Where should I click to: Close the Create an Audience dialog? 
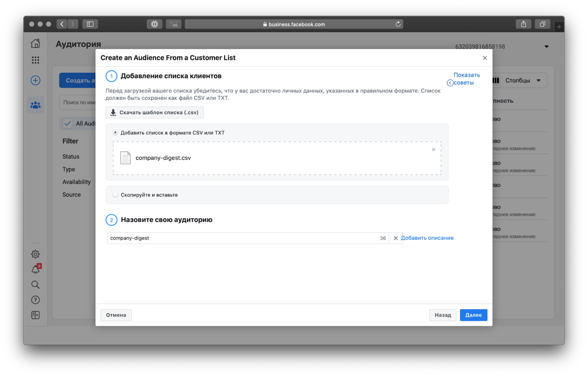[x=485, y=58]
